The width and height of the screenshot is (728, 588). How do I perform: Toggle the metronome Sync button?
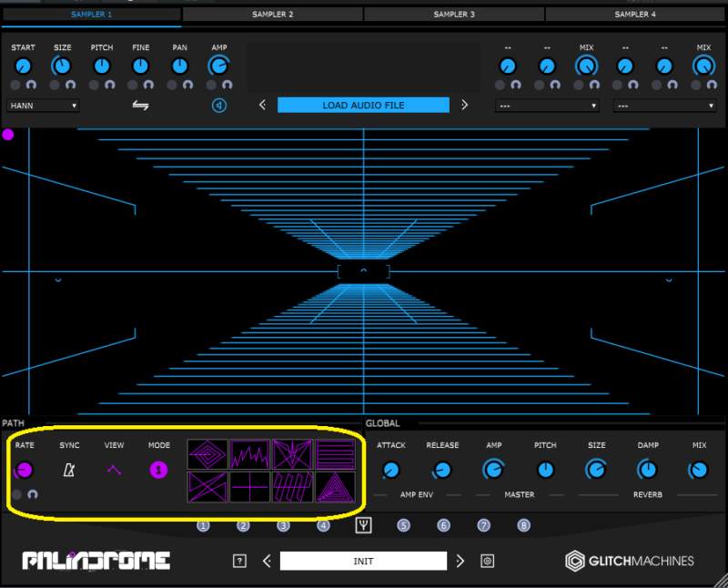click(69, 470)
